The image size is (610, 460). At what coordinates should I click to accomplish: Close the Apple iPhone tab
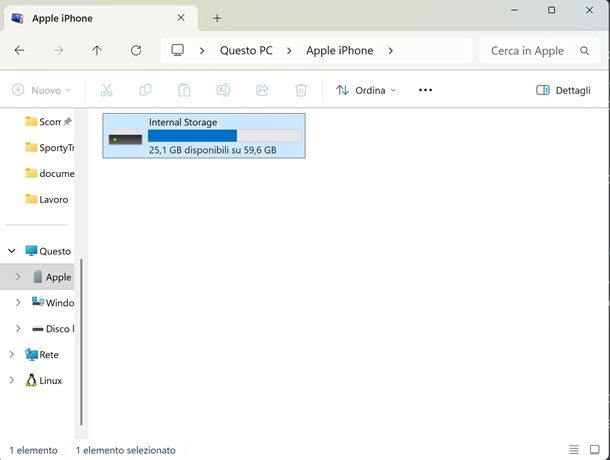[181, 18]
